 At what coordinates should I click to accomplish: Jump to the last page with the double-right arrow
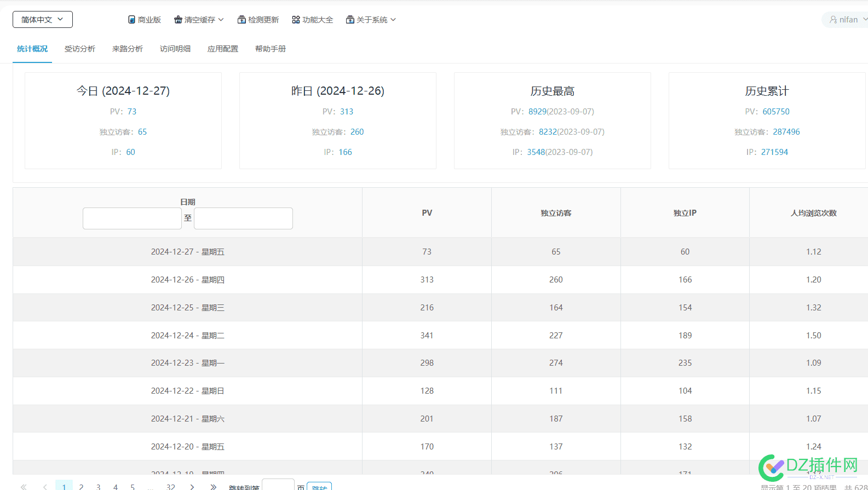tap(213, 487)
